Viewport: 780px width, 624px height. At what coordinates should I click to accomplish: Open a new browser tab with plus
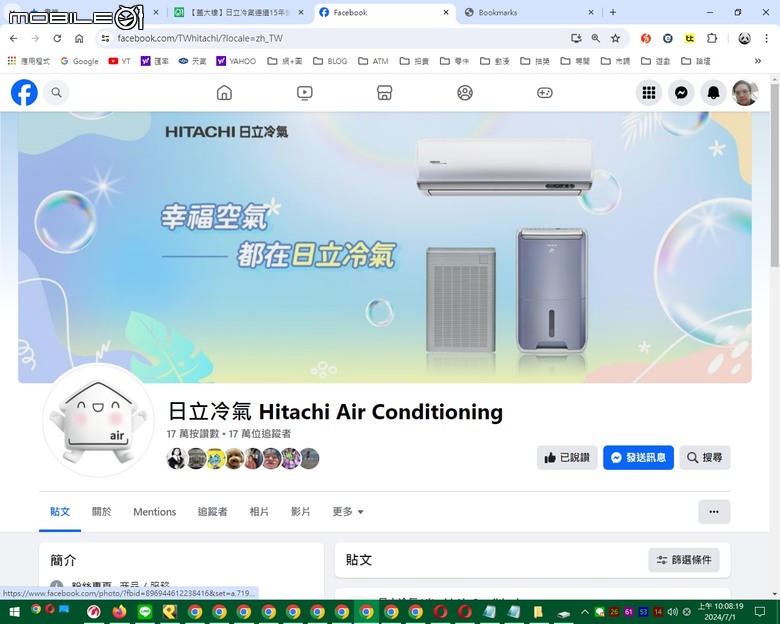pos(613,12)
